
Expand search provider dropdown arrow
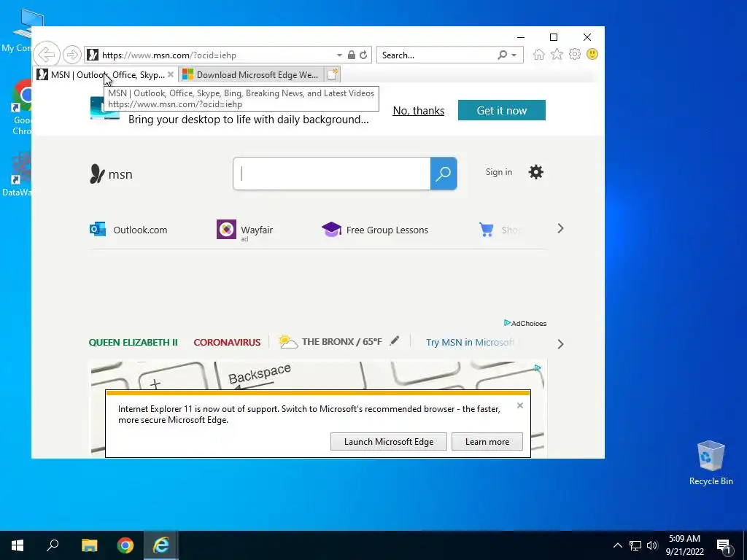pos(514,55)
